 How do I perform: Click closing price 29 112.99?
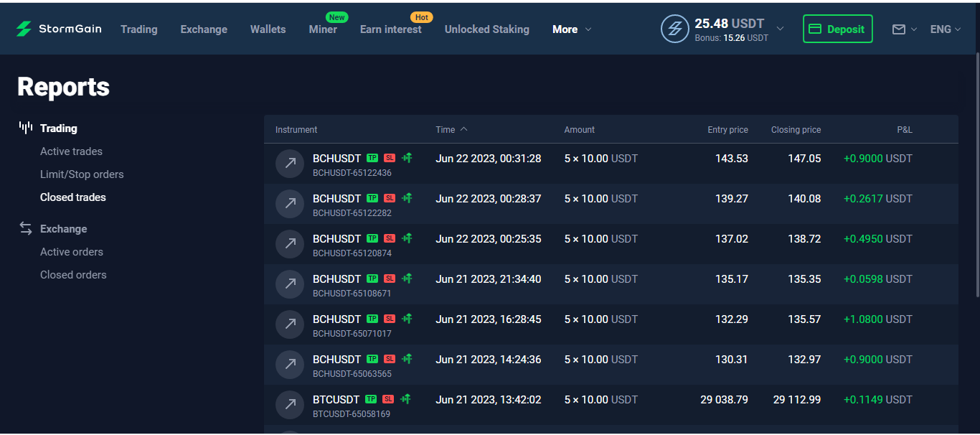coord(797,400)
